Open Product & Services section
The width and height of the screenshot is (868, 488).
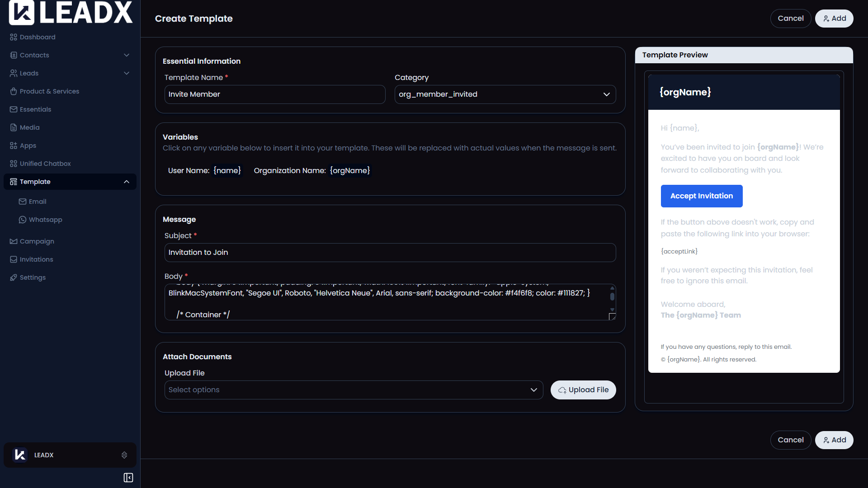[x=49, y=91]
